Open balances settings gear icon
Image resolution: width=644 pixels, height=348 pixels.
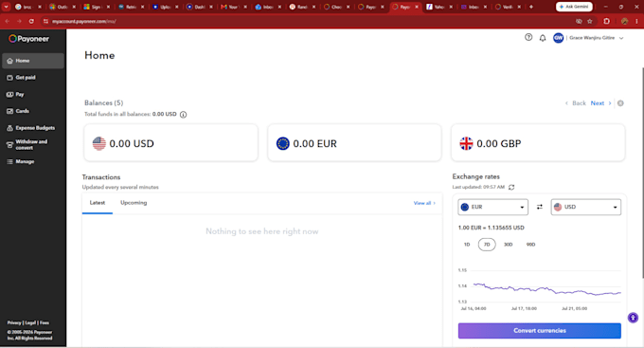click(620, 103)
